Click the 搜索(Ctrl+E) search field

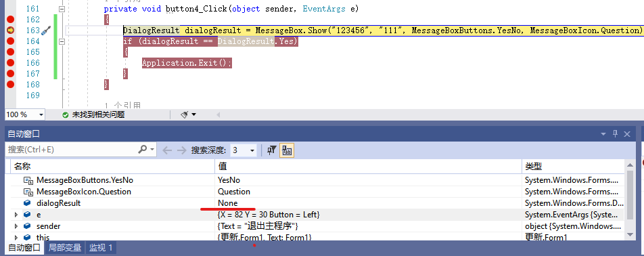click(72, 150)
